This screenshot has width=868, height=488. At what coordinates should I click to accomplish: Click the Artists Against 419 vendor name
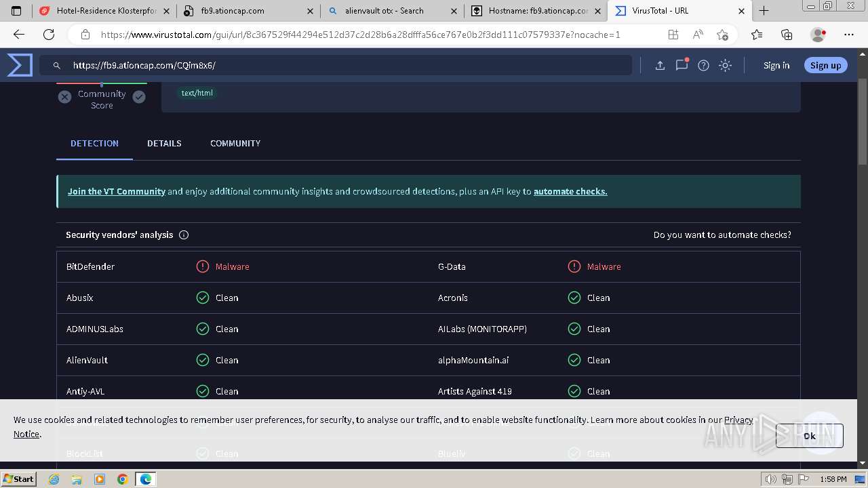(x=475, y=391)
